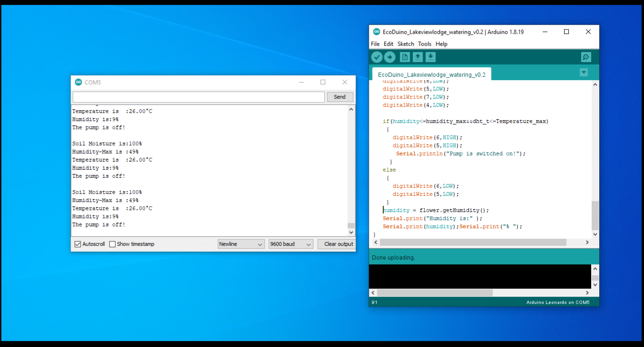Click code editor scroll down arrow
644x347 pixels.
click(x=595, y=234)
